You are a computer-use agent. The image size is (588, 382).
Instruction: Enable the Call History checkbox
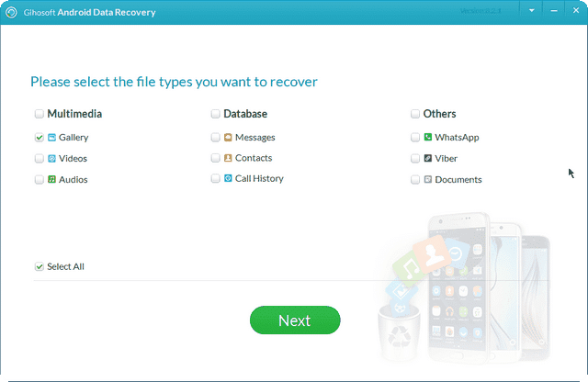[215, 178]
